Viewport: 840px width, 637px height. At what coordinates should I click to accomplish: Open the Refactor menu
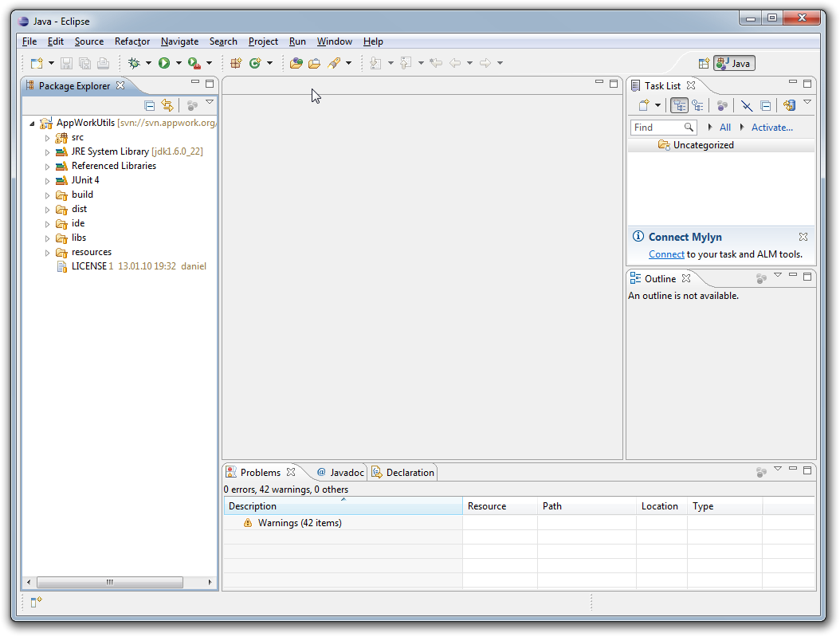click(x=132, y=41)
